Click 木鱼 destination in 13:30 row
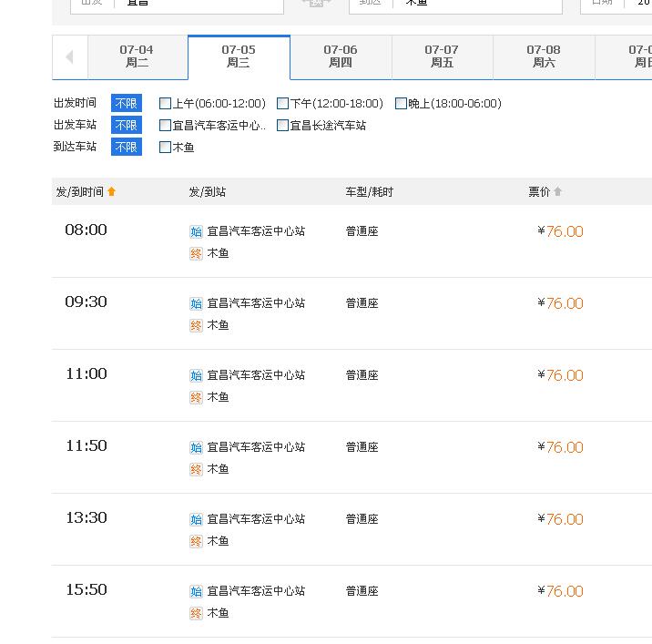Viewport: 652px width, 644px height. pyautogui.click(x=218, y=541)
